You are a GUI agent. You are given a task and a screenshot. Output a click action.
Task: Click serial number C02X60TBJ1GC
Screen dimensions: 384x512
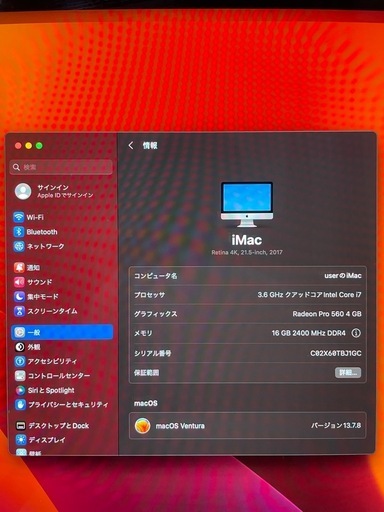coord(336,353)
